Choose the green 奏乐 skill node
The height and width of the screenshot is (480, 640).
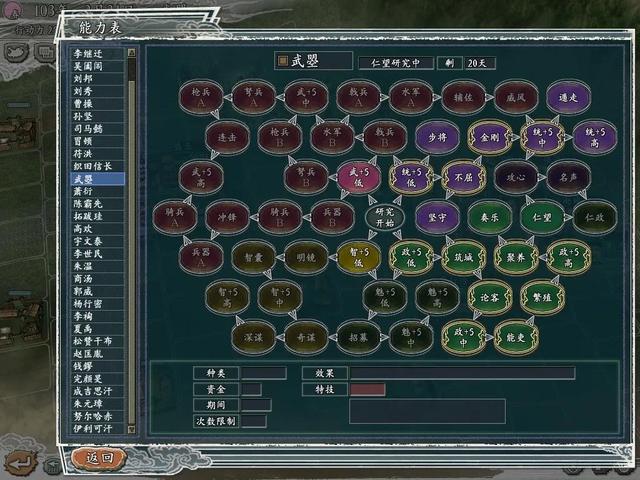tap(490, 217)
